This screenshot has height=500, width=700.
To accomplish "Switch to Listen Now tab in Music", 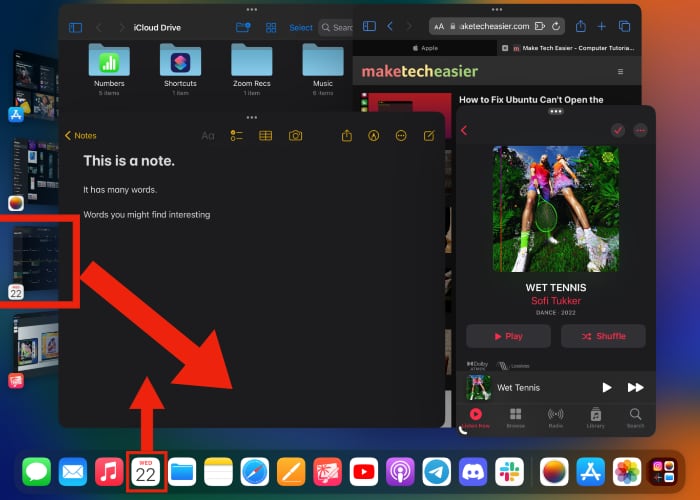I will point(476,418).
